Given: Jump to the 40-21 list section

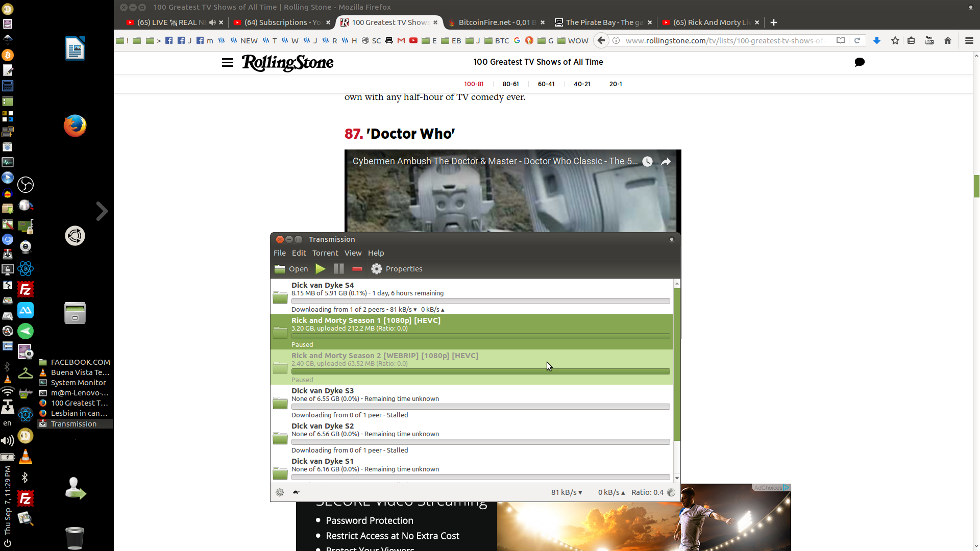Looking at the screenshot, I should click(582, 84).
